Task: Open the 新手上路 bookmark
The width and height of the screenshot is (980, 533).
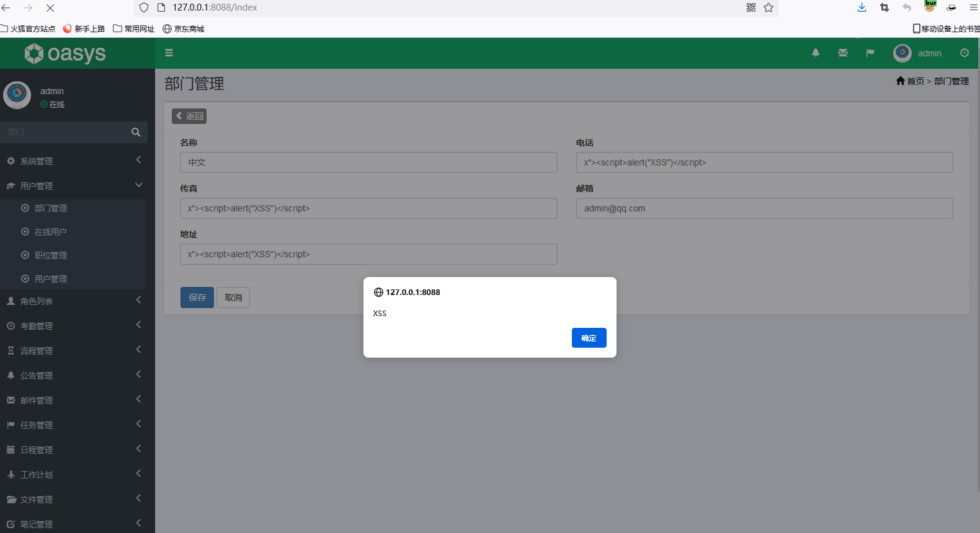Action: coord(84,29)
